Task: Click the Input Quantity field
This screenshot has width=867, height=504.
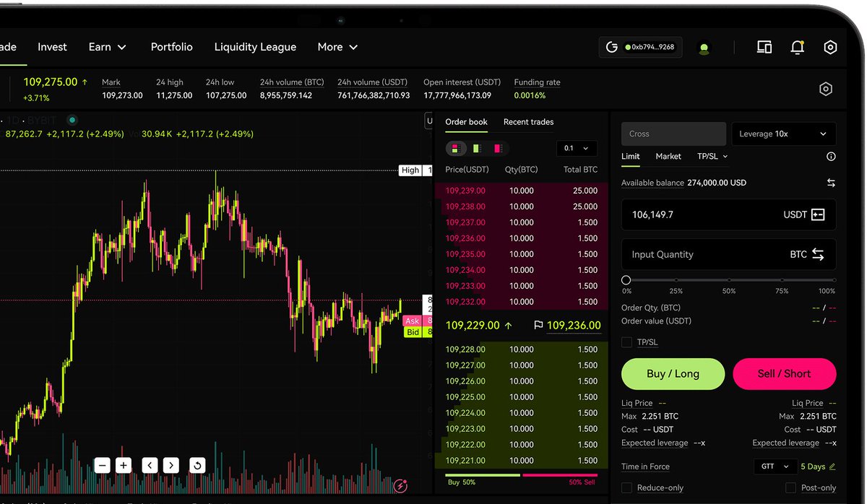Action: pos(728,254)
